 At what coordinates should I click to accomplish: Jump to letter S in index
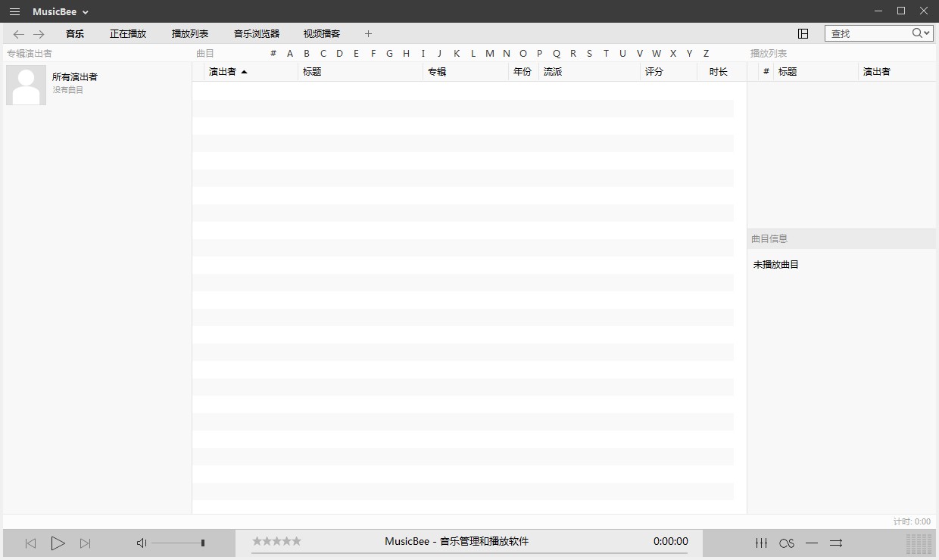pyautogui.click(x=590, y=54)
